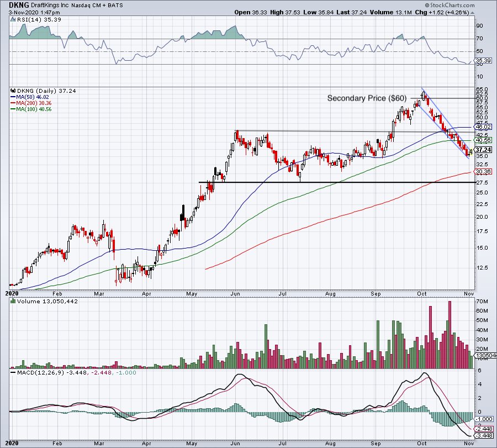Click the black MACD line legend icon
Image resolution: width=497 pixels, height=448 pixels.
(x=13, y=372)
